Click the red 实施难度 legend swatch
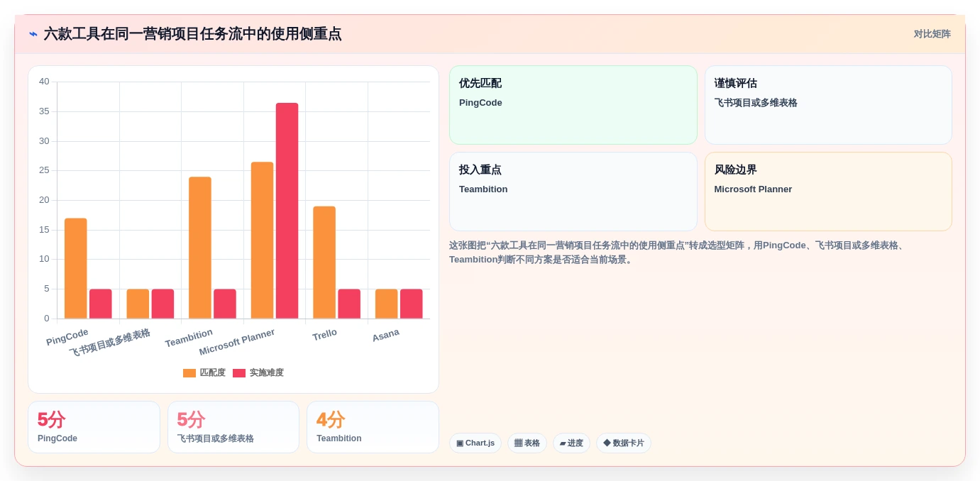 239,373
